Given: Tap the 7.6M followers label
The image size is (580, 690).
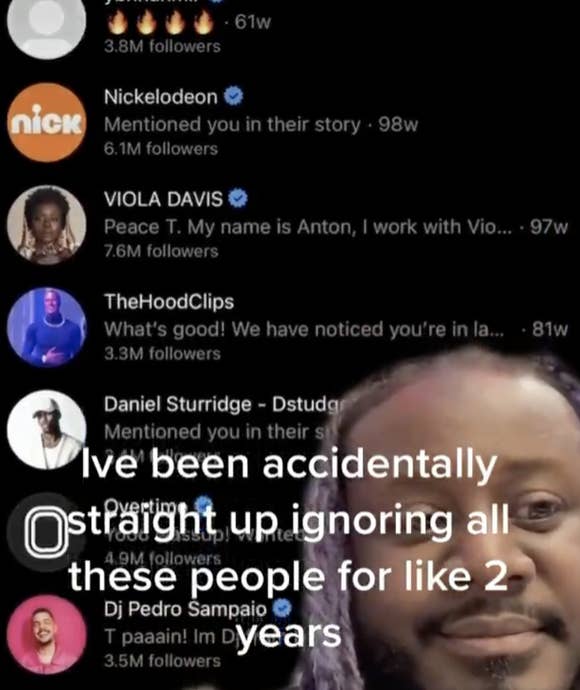Looking at the screenshot, I should 161,251.
